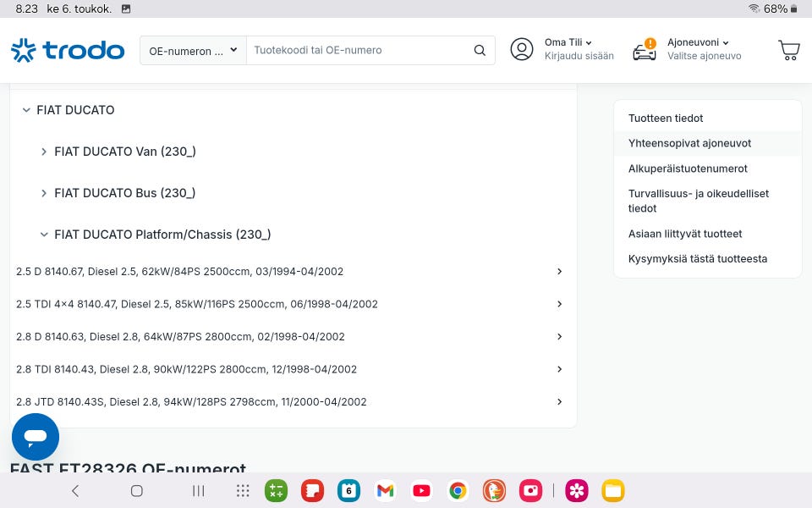The image size is (812, 508).
Task: Open the user account avatar icon
Action: tap(522, 49)
